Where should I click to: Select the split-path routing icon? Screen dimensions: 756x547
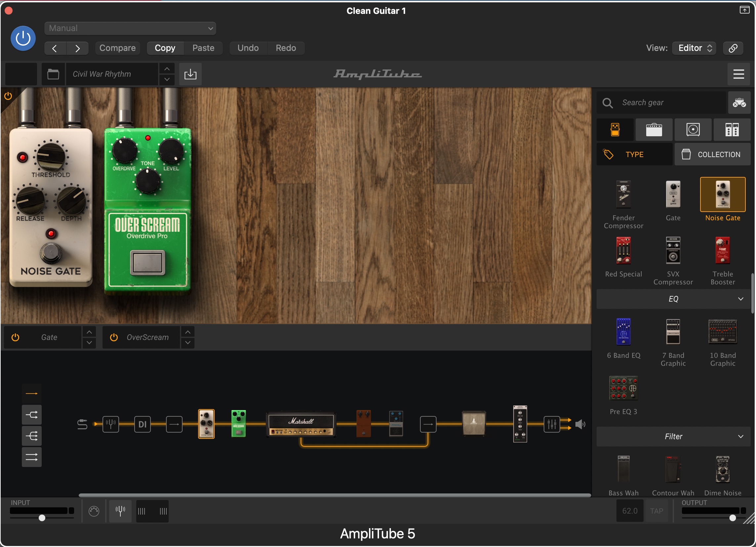pos(32,415)
